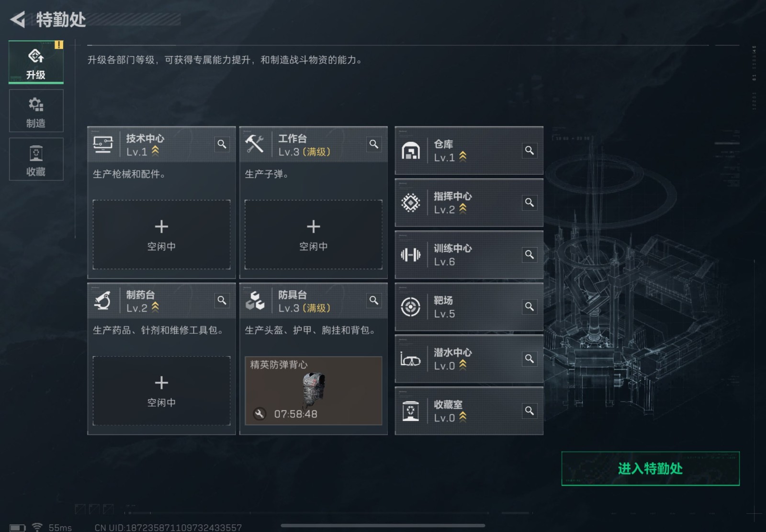Add production in 制药台 idle slot
This screenshot has height=532, width=766.
161,391
